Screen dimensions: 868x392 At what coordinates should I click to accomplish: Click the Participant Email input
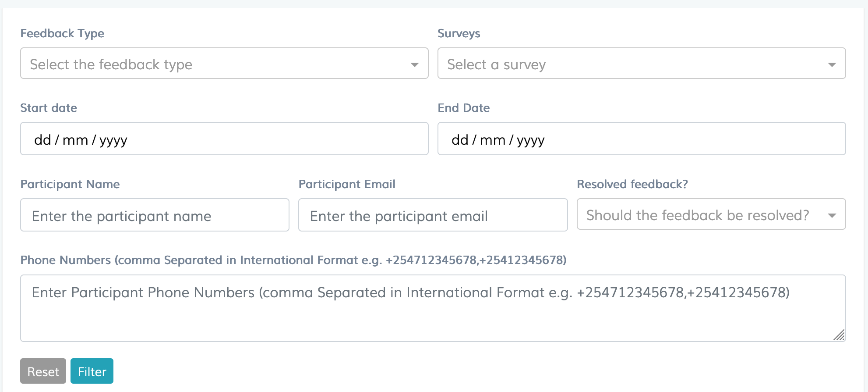[x=433, y=215]
